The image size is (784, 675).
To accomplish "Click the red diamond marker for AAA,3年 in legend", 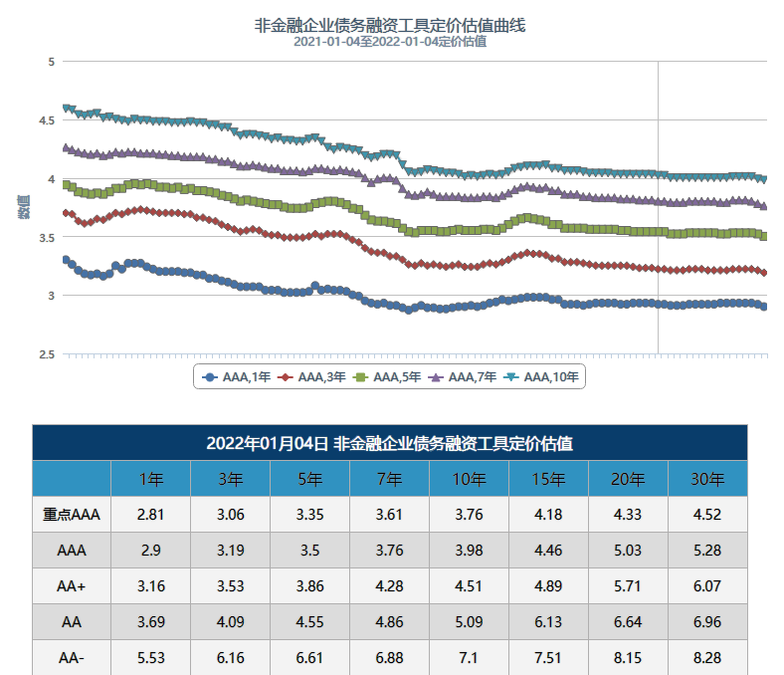I will pos(286,377).
